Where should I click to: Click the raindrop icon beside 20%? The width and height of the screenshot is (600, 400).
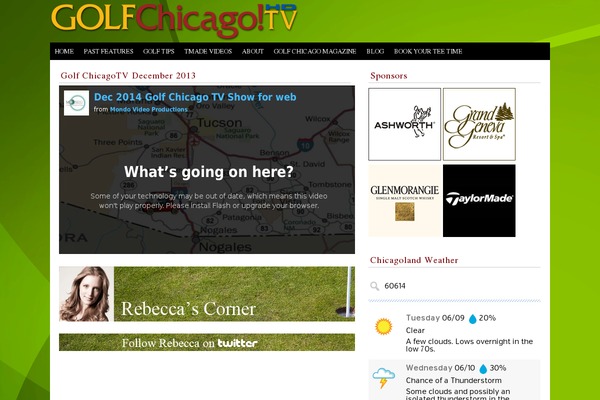tap(473, 319)
